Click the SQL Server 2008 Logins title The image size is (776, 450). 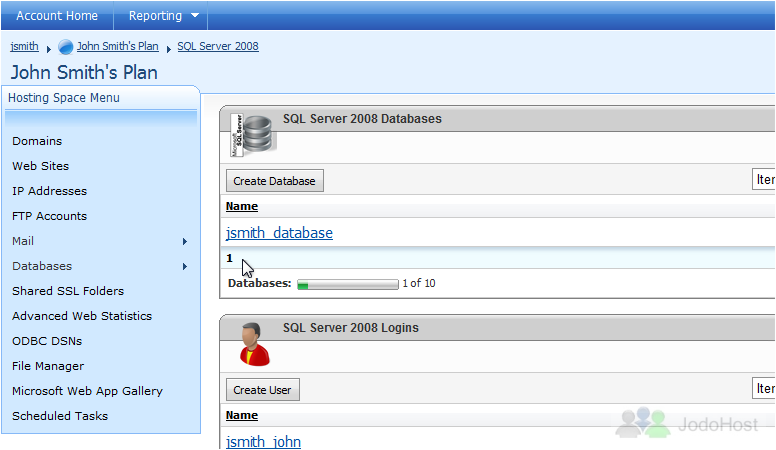pyautogui.click(x=350, y=328)
